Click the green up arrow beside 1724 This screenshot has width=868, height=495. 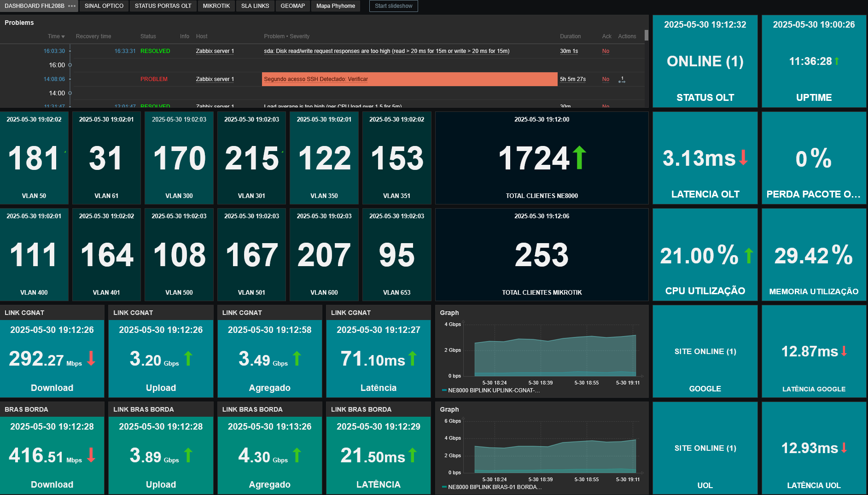point(579,157)
